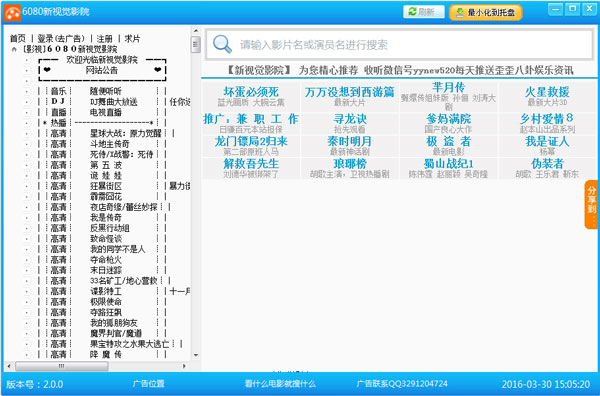Open 爹妈满院 series link
The image size is (600, 396).
point(448,119)
